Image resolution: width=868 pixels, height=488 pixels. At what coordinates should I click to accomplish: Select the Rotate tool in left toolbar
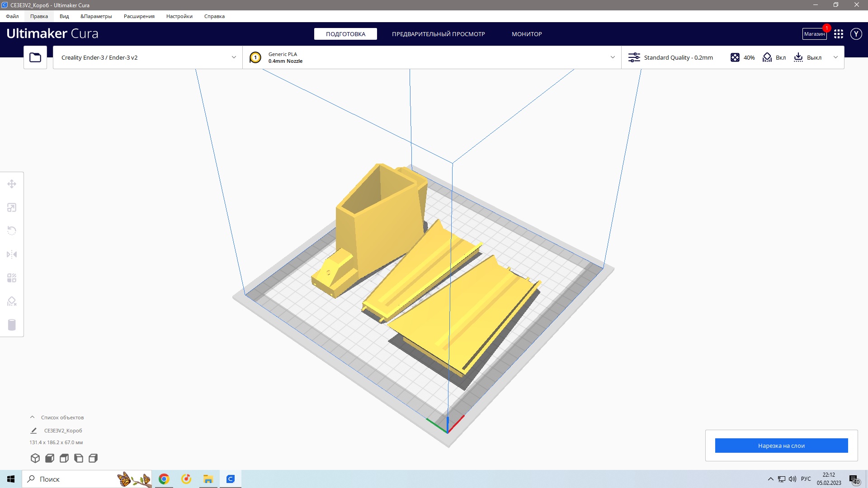click(12, 231)
